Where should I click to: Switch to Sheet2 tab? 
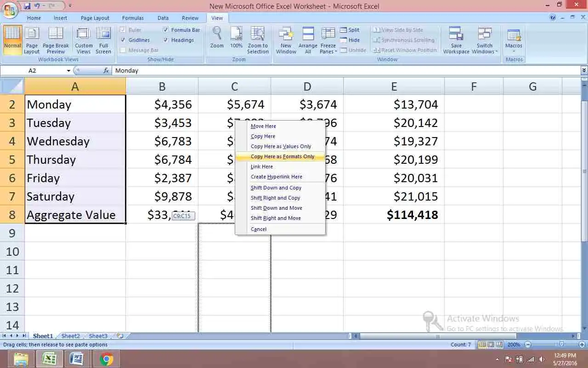click(x=70, y=336)
